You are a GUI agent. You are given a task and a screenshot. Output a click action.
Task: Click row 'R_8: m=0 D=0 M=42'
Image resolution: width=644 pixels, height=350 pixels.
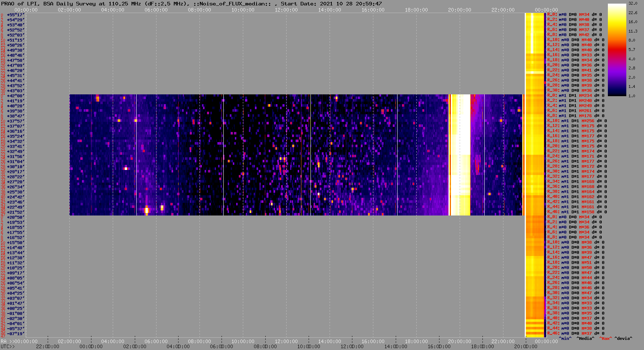click(575, 35)
